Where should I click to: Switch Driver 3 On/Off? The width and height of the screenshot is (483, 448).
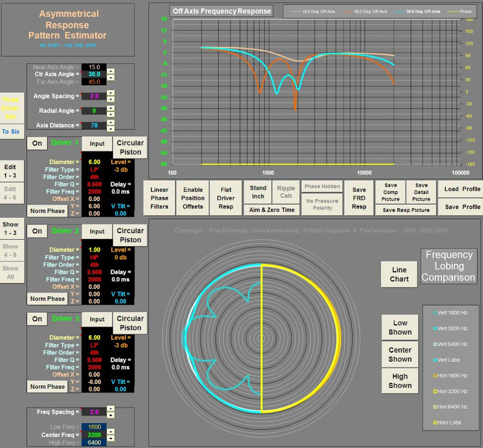(37, 319)
